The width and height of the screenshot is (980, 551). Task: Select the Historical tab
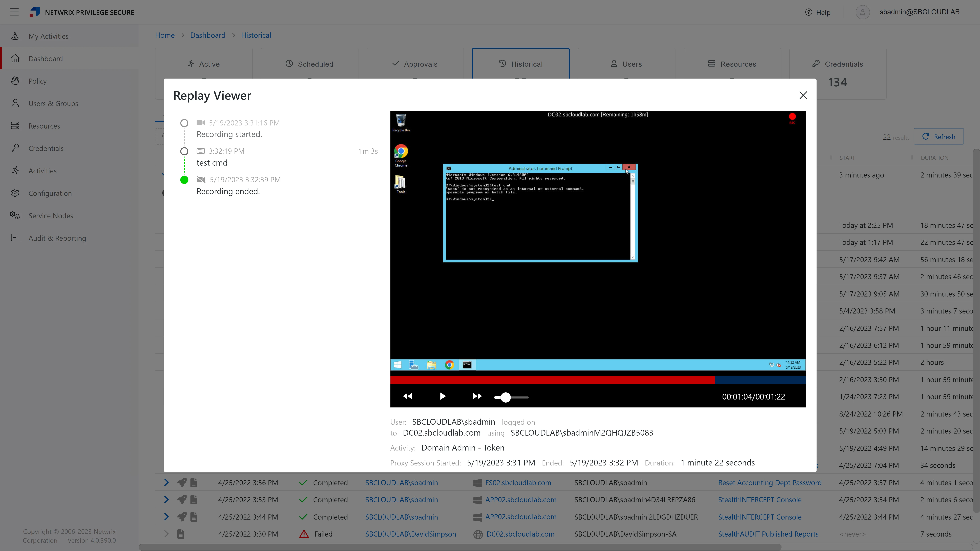pos(521,64)
